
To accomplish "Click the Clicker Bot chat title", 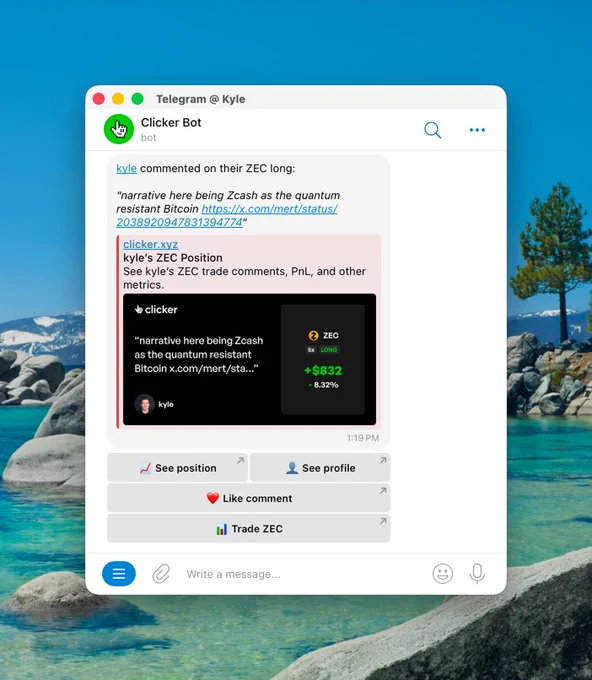I will (171, 122).
